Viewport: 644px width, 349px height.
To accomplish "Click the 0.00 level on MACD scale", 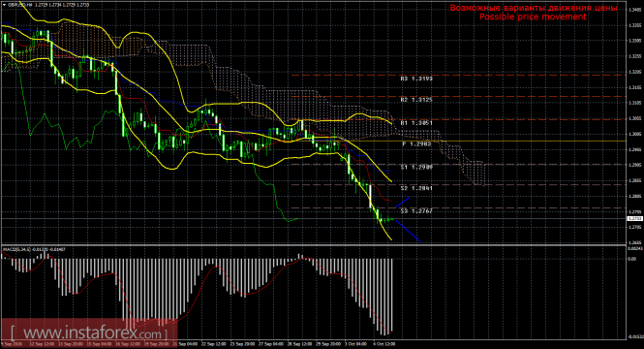I will 631,259.
